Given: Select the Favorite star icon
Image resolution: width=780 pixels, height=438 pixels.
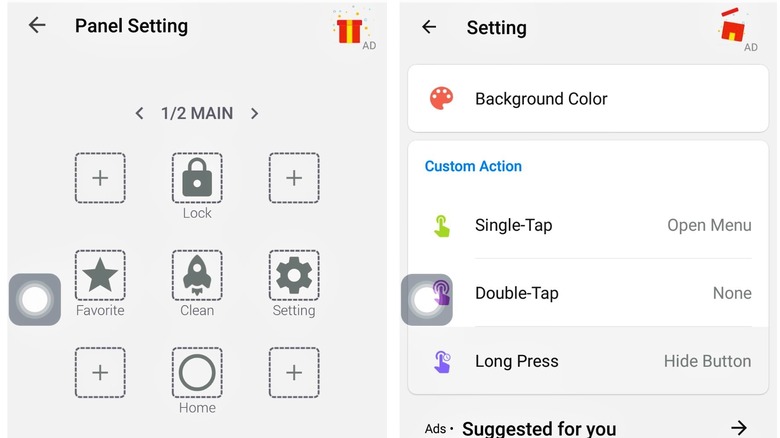Looking at the screenshot, I should click(x=100, y=275).
